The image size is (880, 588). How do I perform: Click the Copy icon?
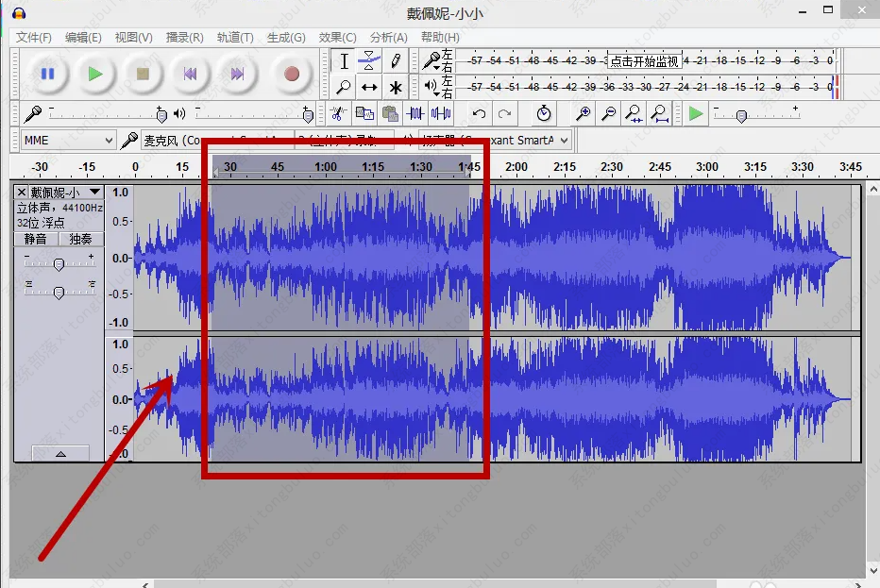coord(364,114)
